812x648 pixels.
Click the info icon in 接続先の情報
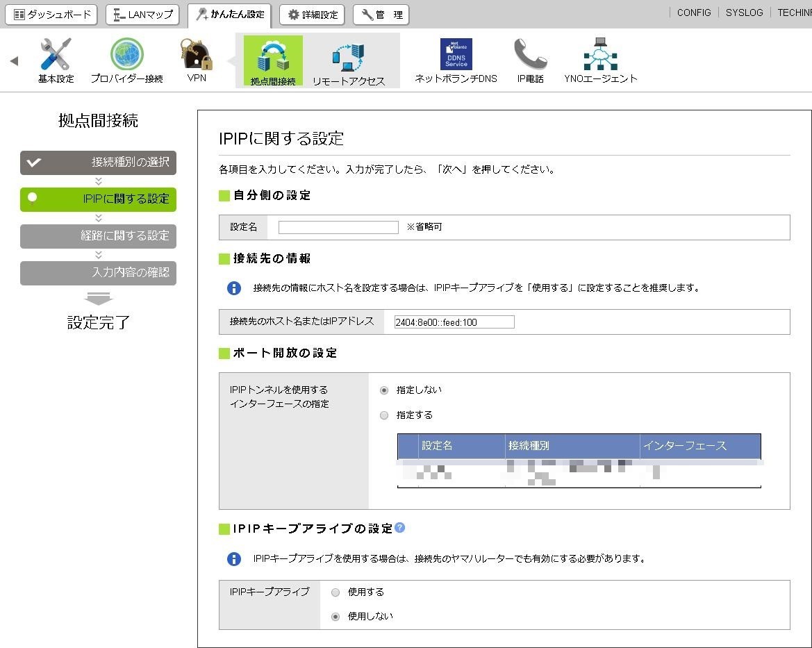(x=234, y=288)
